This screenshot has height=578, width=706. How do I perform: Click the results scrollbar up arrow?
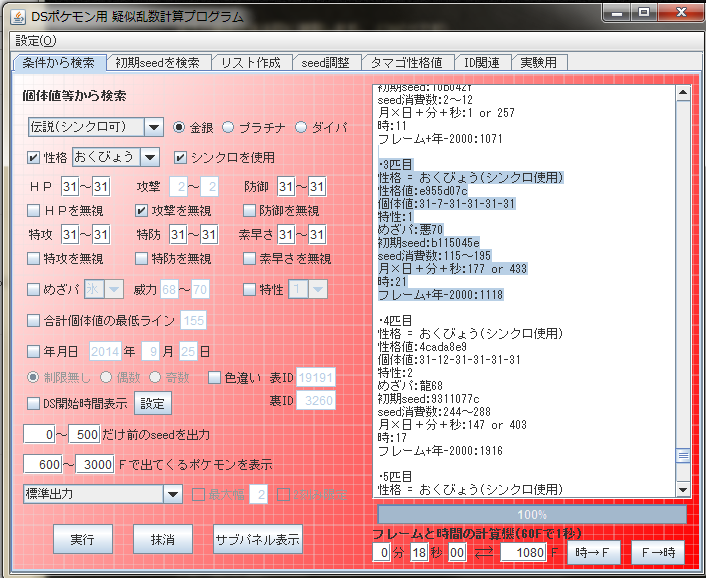[683, 93]
